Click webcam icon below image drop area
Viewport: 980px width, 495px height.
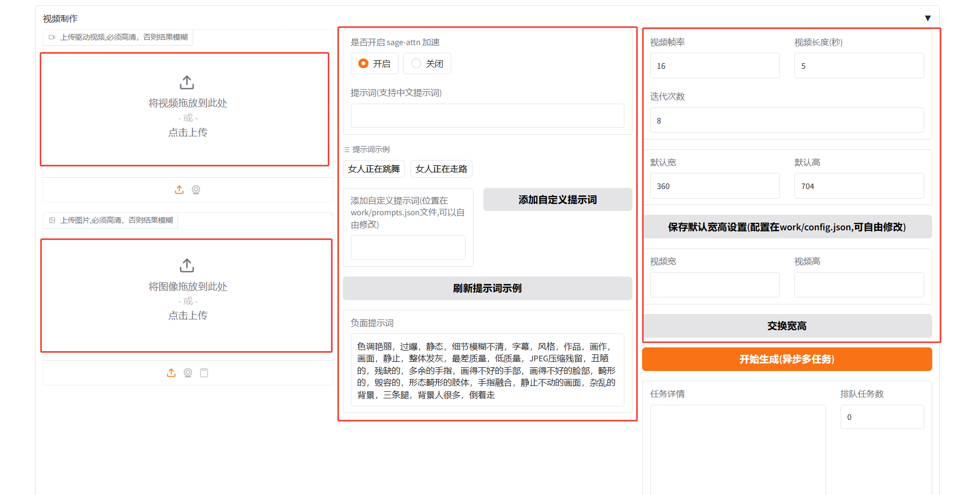point(188,373)
